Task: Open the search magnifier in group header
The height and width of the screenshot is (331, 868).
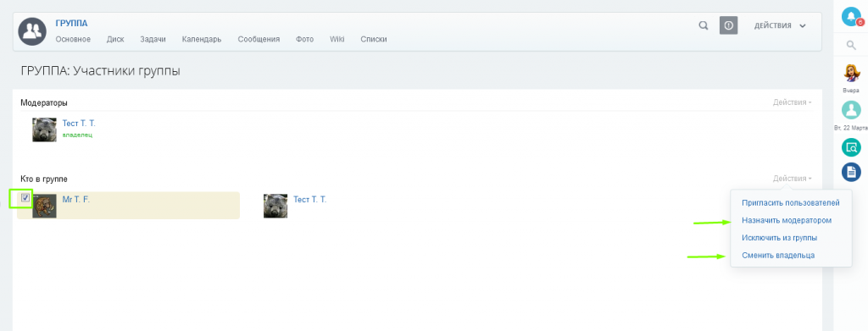Action: coord(704,25)
